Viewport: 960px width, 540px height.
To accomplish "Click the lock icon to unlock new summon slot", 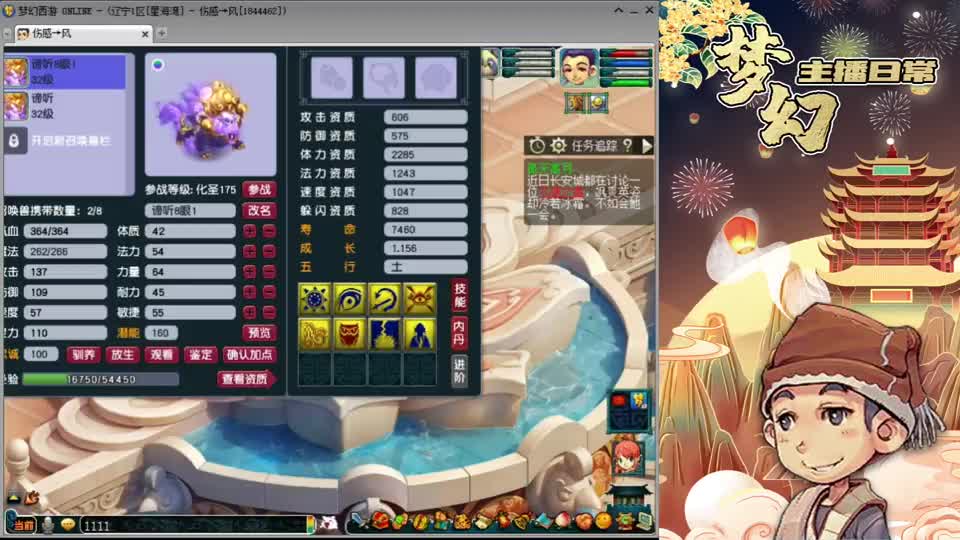I will [x=14, y=141].
